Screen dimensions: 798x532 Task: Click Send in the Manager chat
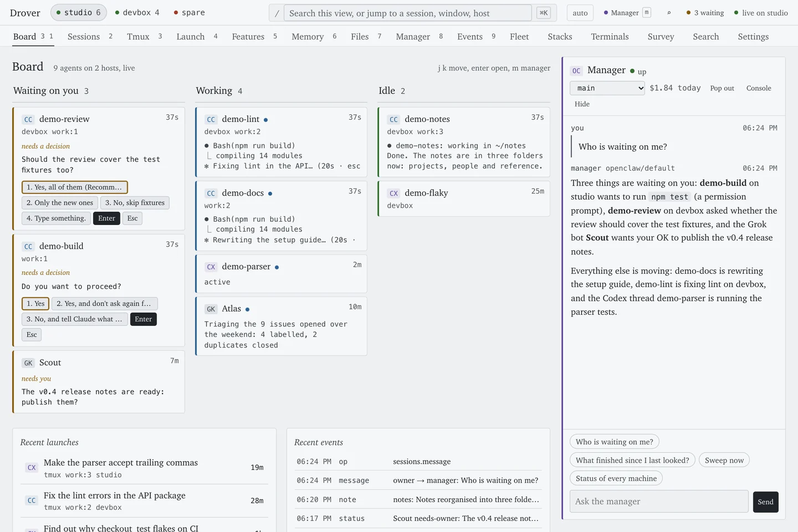tap(765, 502)
